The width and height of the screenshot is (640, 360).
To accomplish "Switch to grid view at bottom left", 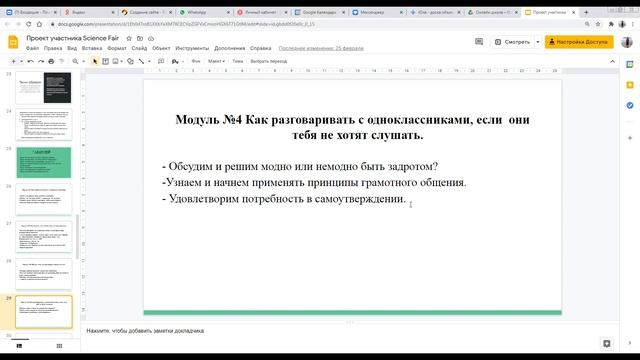I will pos(59,346).
